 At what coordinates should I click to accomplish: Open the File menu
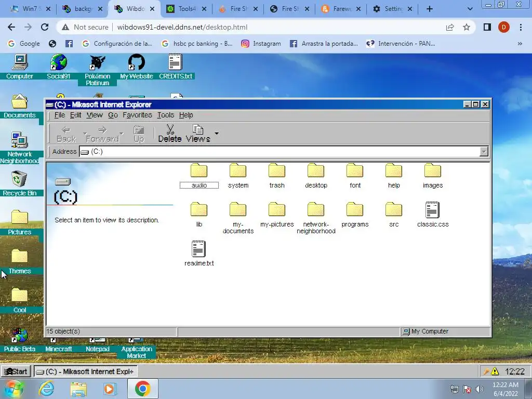pos(59,115)
